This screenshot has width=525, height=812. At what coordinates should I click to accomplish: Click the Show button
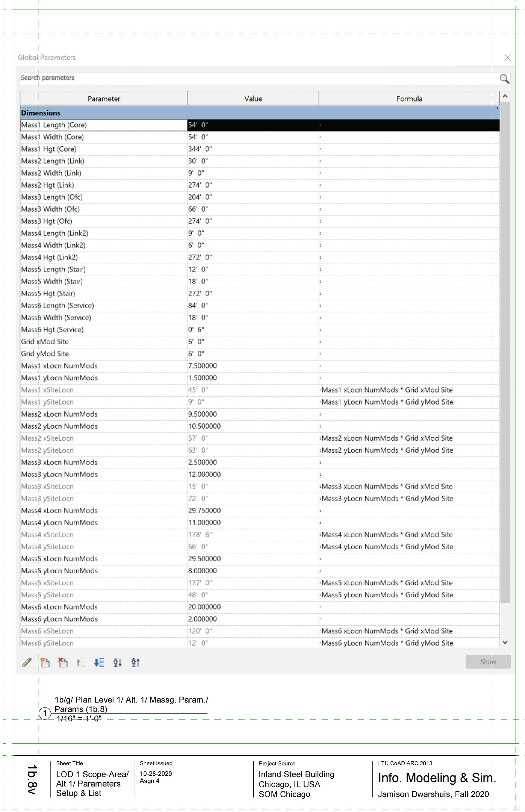[x=488, y=661]
